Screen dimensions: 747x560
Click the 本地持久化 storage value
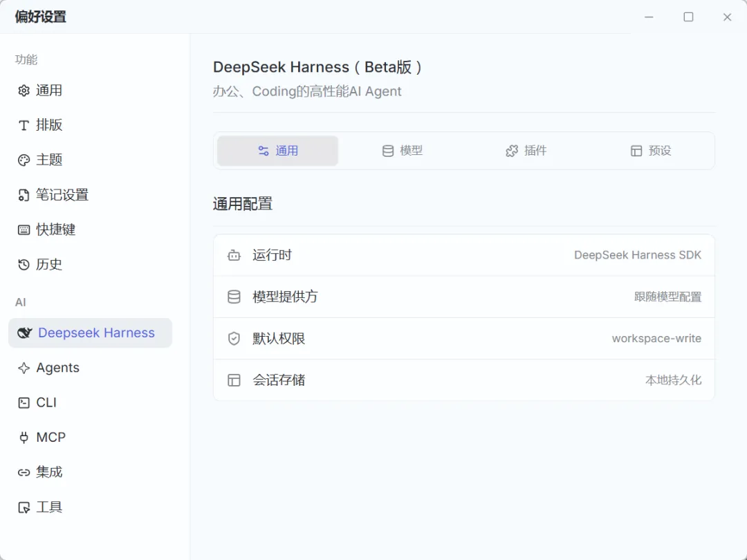(x=673, y=380)
